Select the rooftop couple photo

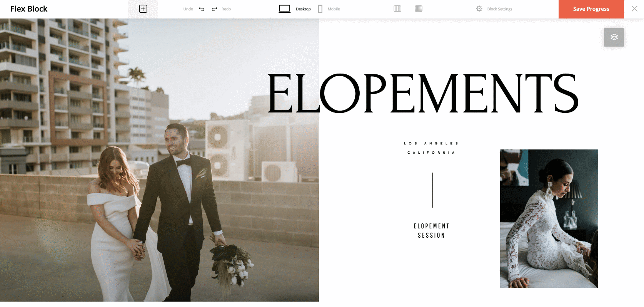[x=159, y=160]
